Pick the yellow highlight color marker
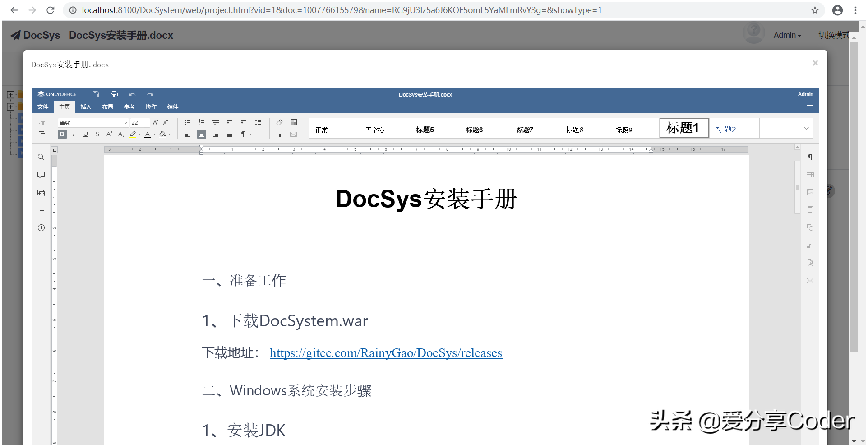This screenshot has height=445, width=868. 133,134
